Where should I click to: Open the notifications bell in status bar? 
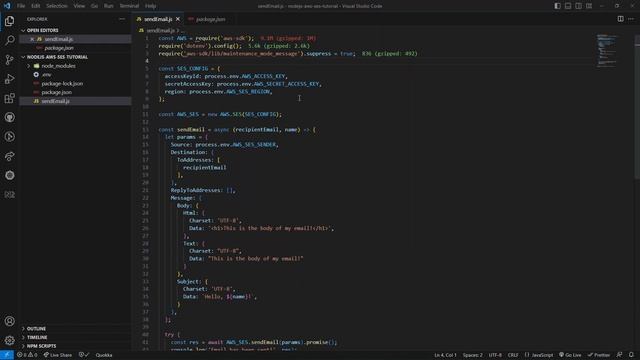[631, 355]
